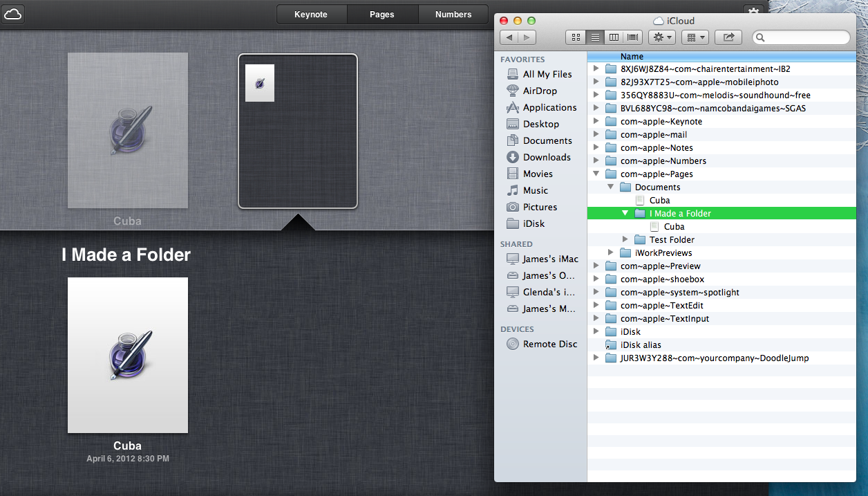Viewport: 868px width, 496px height.
Task: Expand the Test Folder row
Action: click(x=625, y=239)
